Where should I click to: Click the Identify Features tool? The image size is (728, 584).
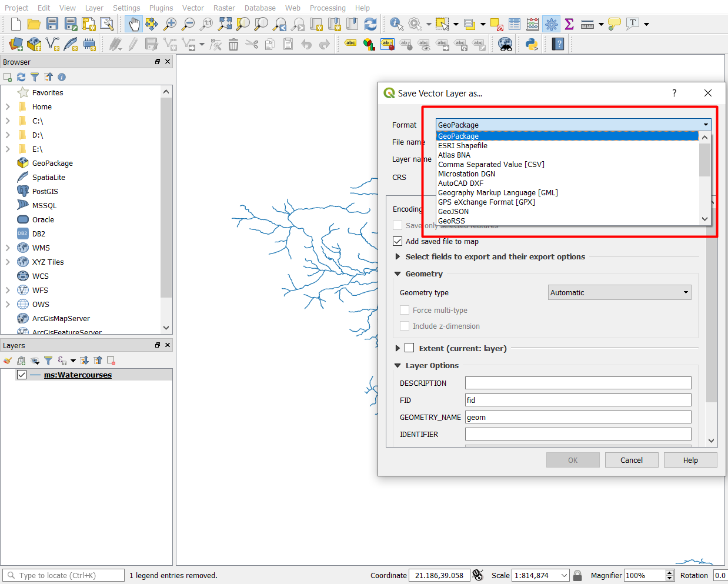coord(396,24)
